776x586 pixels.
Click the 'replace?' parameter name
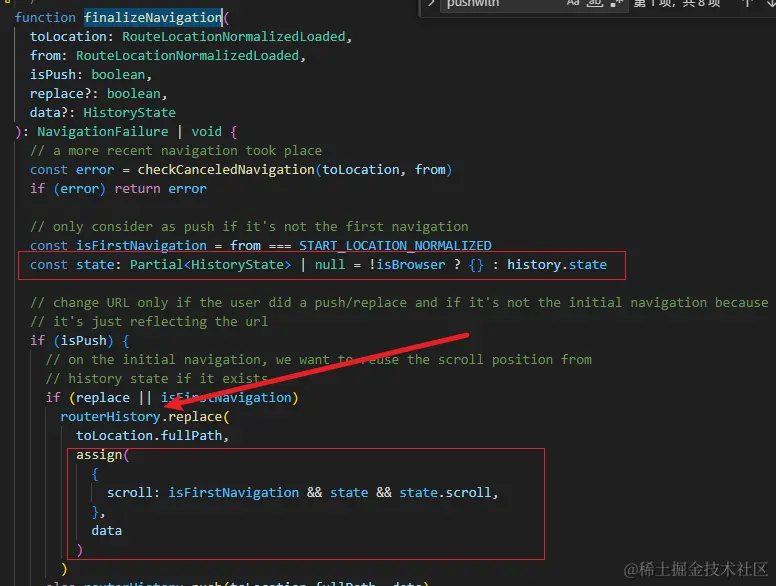(x=61, y=94)
